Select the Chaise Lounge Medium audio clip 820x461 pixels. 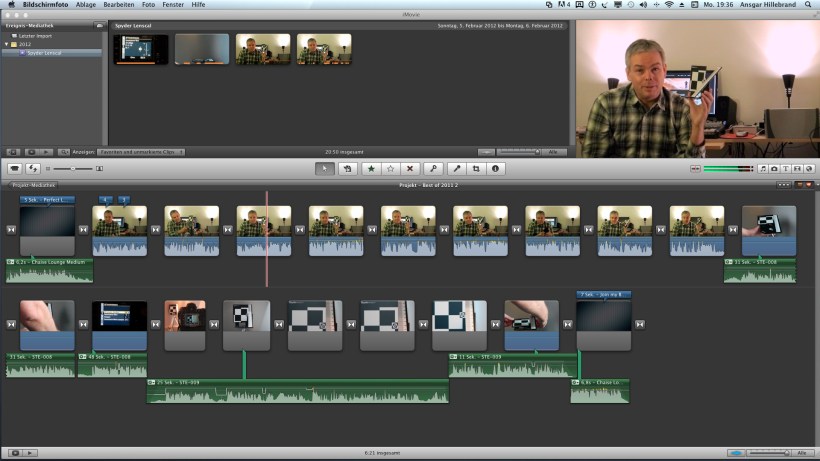coord(50,271)
